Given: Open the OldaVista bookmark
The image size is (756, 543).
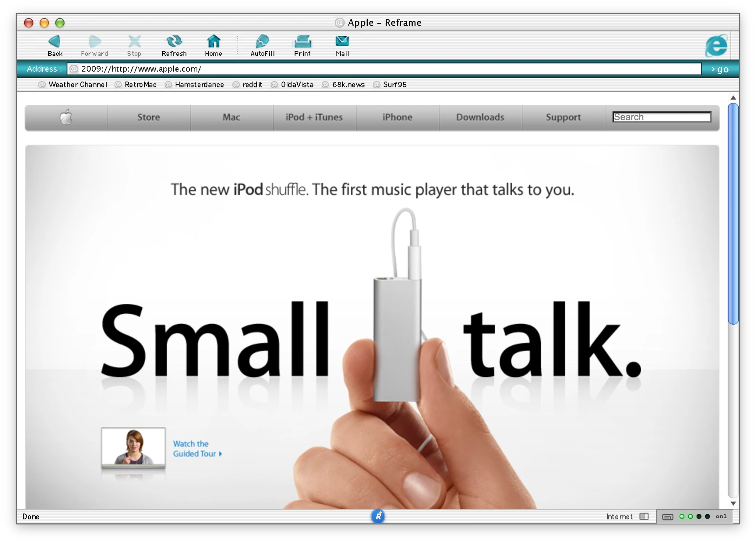Looking at the screenshot, I should 292,85.
